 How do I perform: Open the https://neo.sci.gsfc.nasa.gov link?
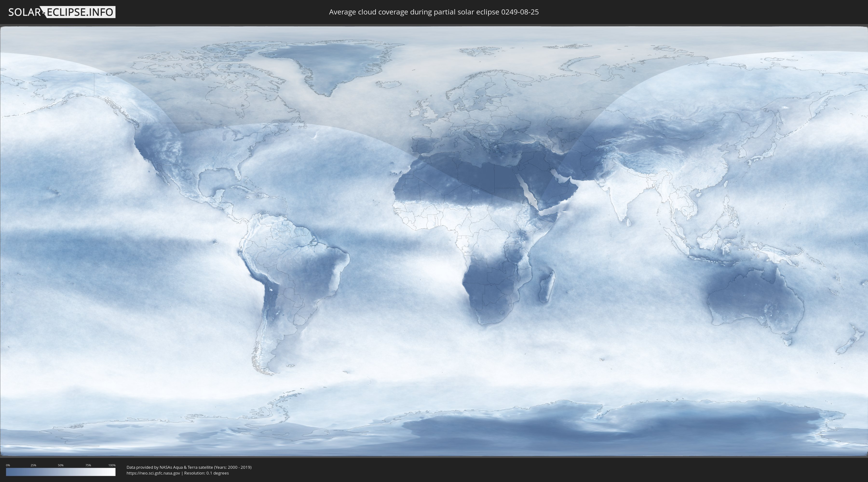click(153, 473)
